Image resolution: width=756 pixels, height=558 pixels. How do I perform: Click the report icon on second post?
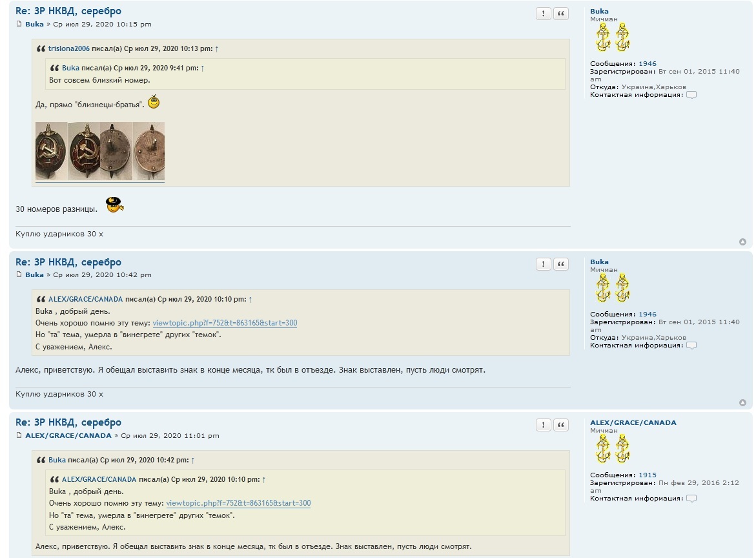tap(544, 264)
